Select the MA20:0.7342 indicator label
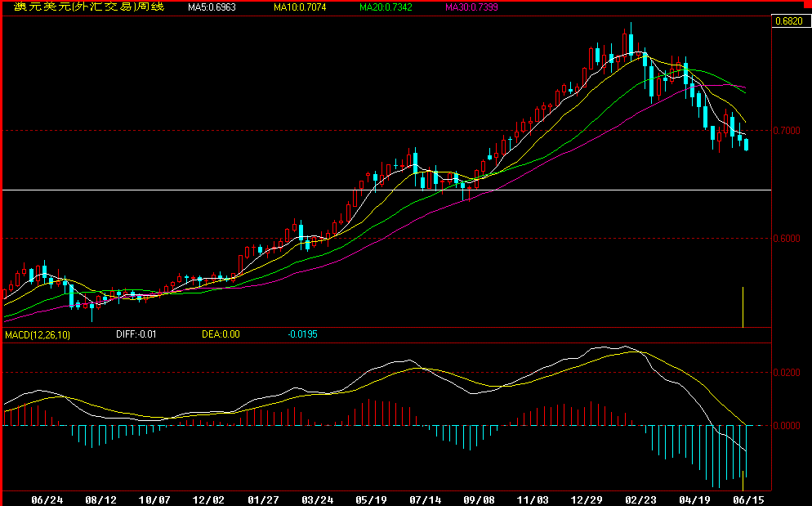Viewport: 812px width, 506px height. pos(386,7)
